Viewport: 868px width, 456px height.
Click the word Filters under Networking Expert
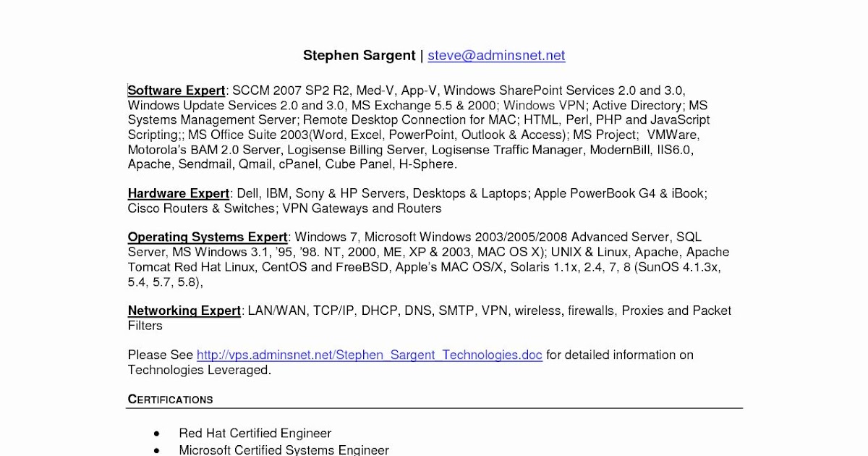(x=145, y=326)
